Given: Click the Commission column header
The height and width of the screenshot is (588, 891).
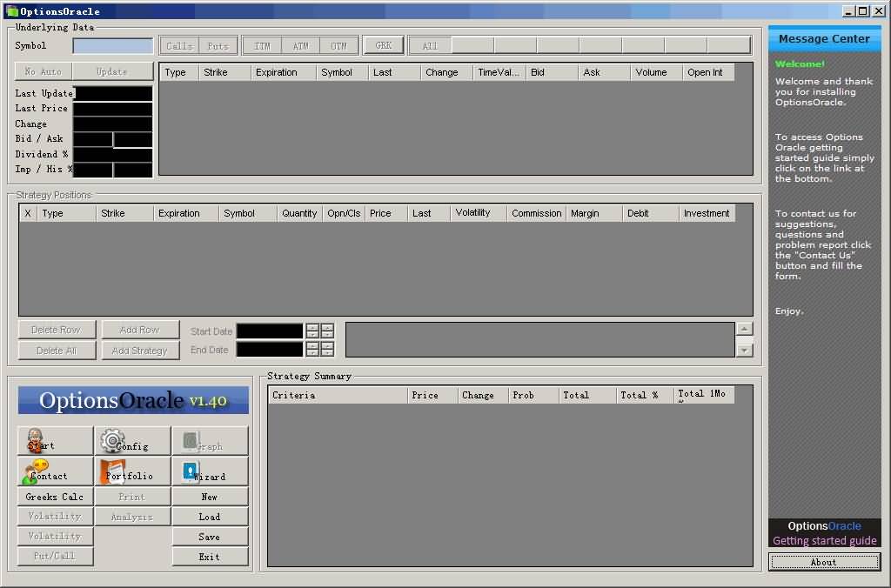Looking at the screenshot, I should [x=536, y=213].
